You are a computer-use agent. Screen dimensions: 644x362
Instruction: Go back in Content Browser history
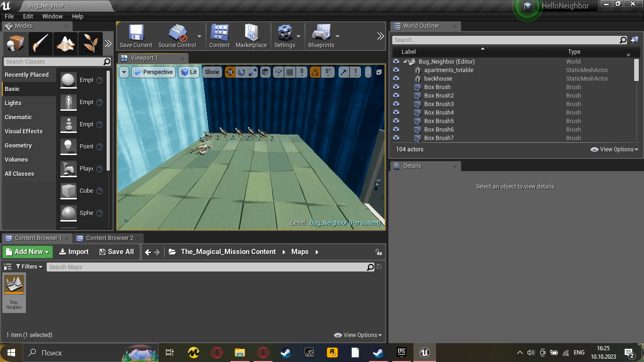pos(148,252)
